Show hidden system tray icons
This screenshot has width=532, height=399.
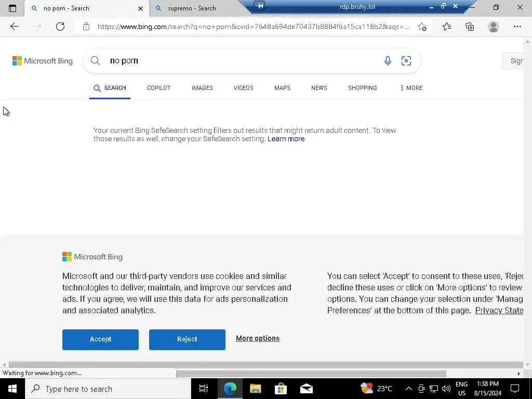coord(409,389)
